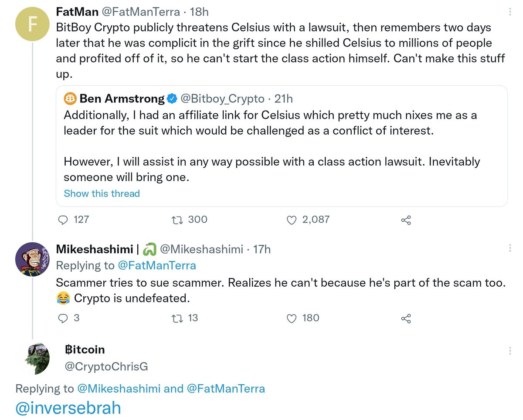Image resolution: width=523 pixels, height=420 pixels.
Task: Click @FatManTerra in Mikeshashimi's reply line
Action: (x=157, y=265)
